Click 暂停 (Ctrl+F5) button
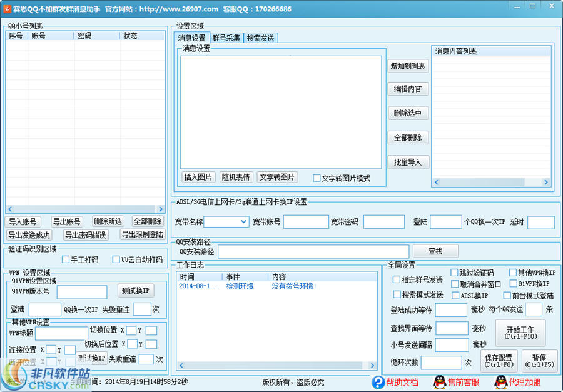This screenshot has width=563, height=392. (x=539, y=361)
